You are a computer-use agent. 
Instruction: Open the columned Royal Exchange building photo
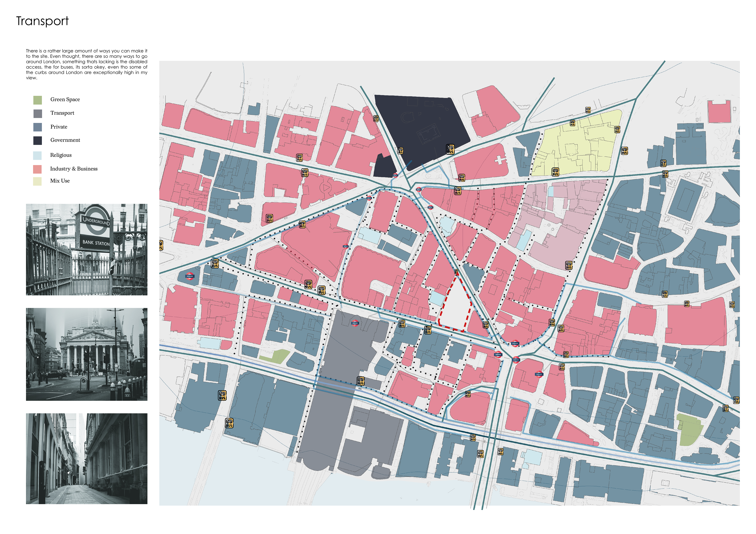point(87,354)
